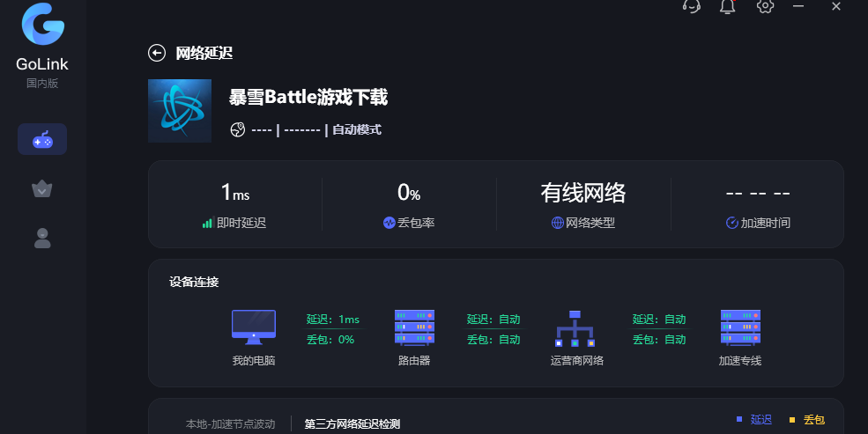Click the 暴雪Battle game thumbnail

coord(180,111)
